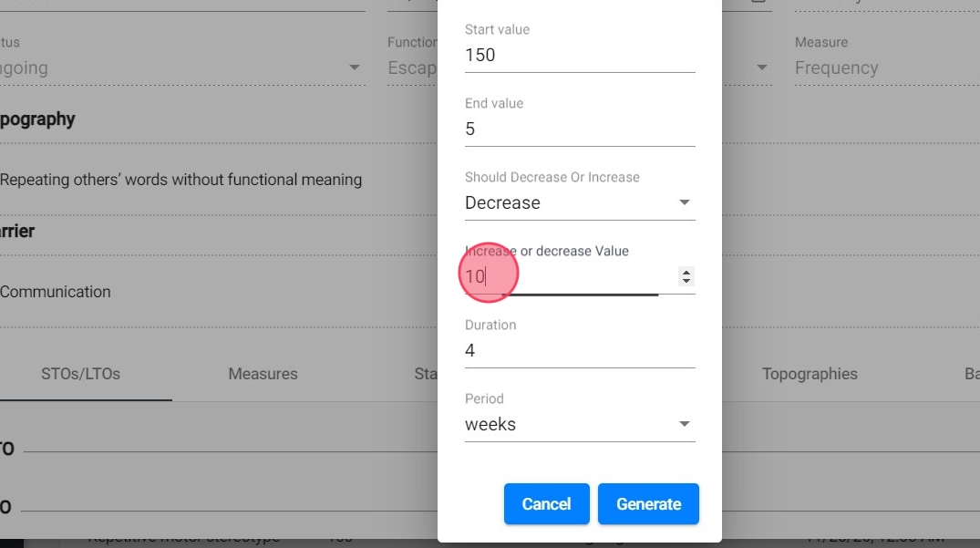Open the partially hidden tab starting with Sta
This screenshot has width=980, height=548.
tap(426, 374)
